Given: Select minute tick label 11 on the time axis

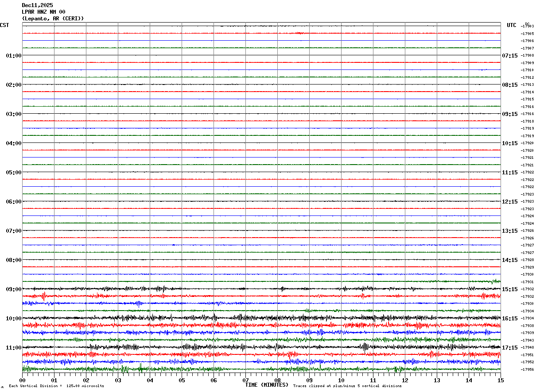Looking at the screenshot, I should pyautogui.click(x=373, y=380).
